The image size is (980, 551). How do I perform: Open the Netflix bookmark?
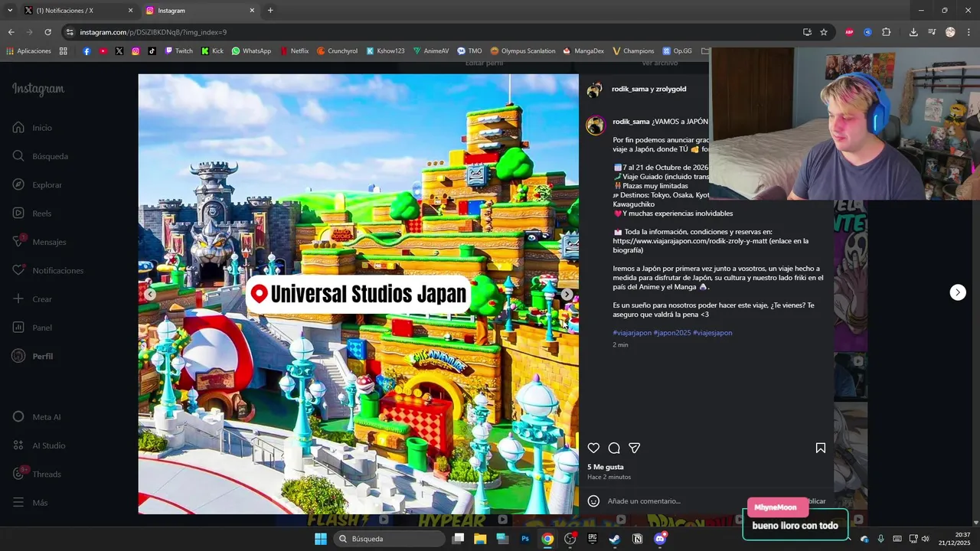point(294,51)
